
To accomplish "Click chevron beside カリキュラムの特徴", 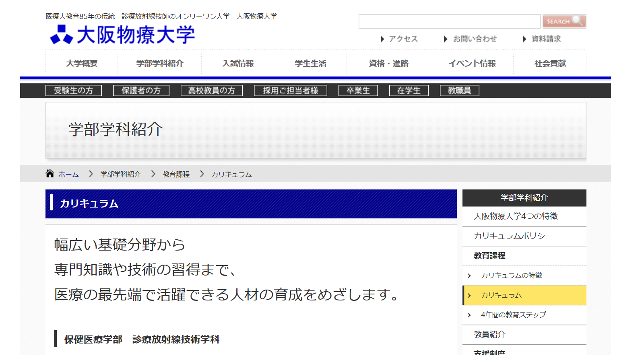I will [469, 276].
